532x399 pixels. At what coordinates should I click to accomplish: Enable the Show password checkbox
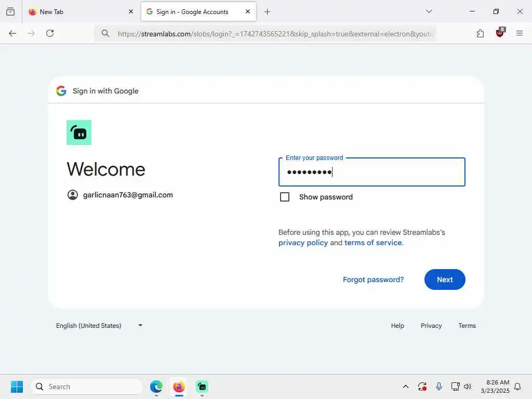tap(285, 197)
